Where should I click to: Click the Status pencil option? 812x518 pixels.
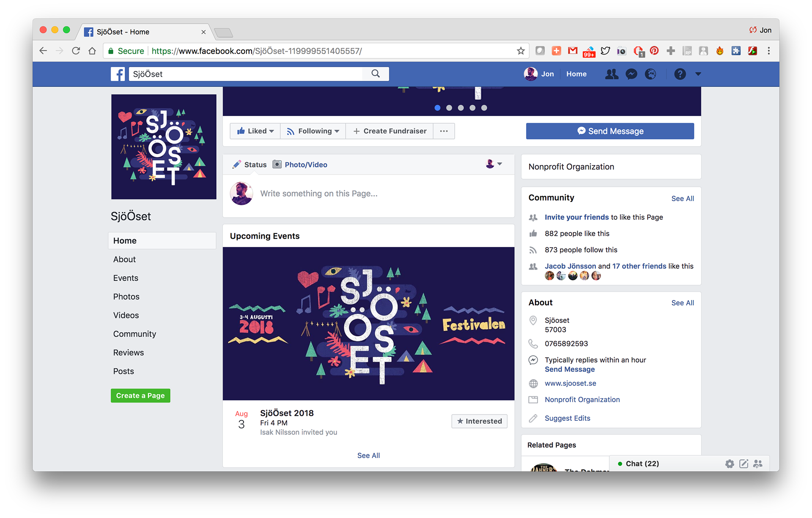click(x=250, y=165)
